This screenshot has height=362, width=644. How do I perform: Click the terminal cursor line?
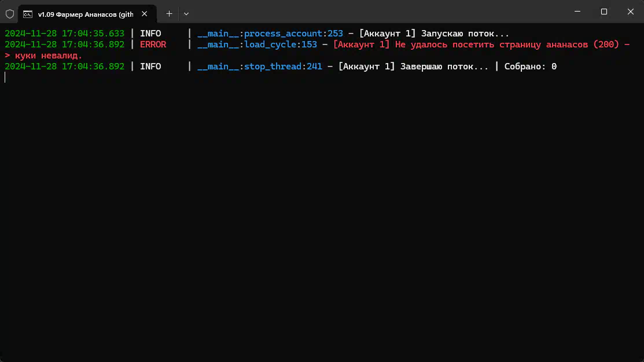pyautogui.click(x=5, y=77)
